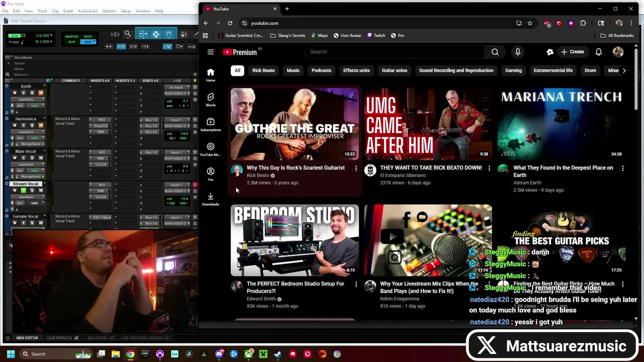
Task: Open Discord from the Windows taskbar
Action: [219, 354]
